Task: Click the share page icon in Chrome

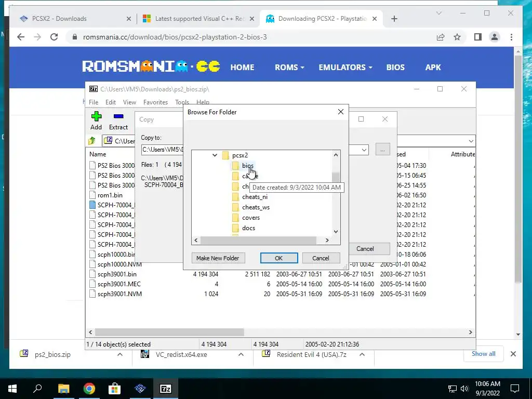Action: [441, 37]
